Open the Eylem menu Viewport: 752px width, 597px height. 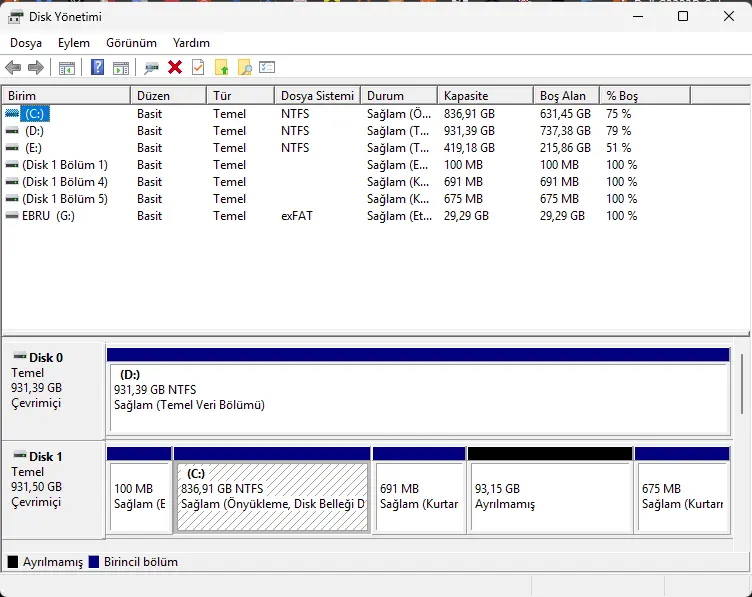74,43
